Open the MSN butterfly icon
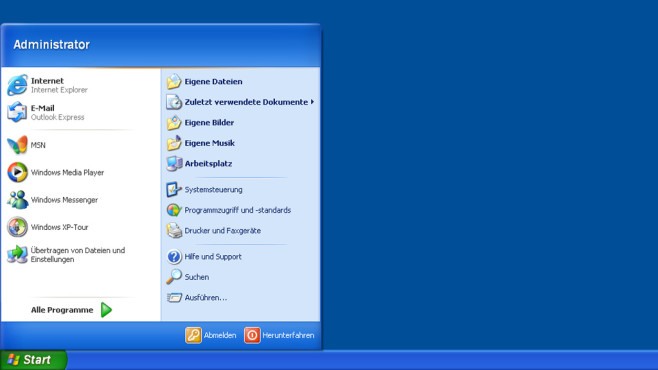This screenshot has height=370, width=658. click(17, 145)
